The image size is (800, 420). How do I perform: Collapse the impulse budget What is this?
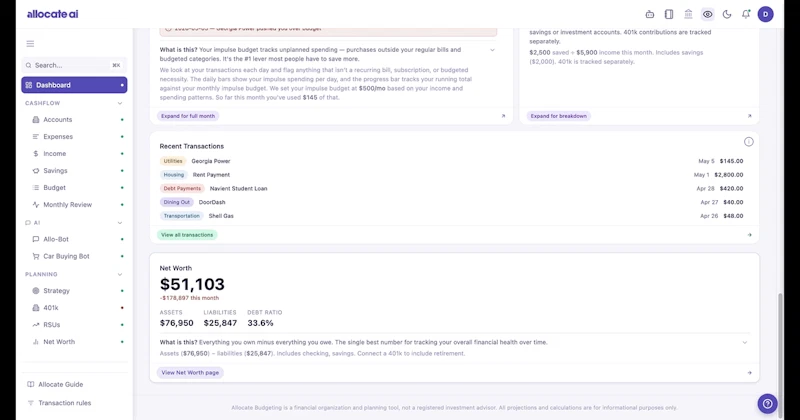tap(492, 50)
